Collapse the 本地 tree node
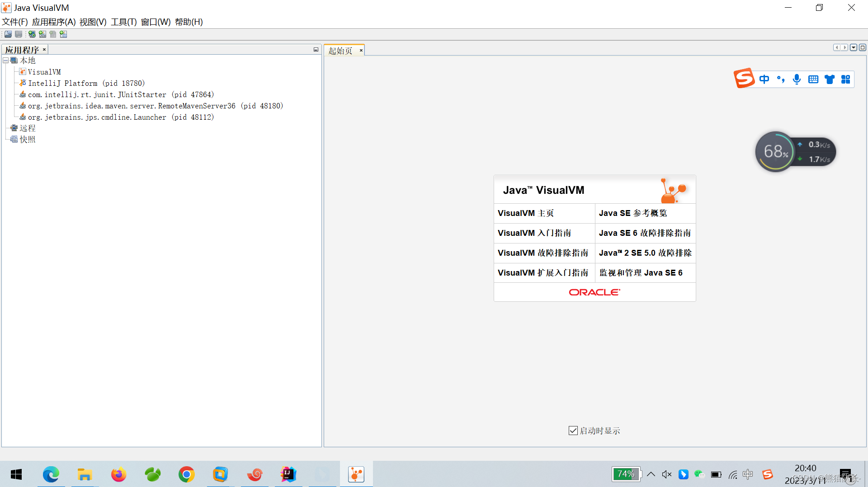The width and height of the screenshot is (868, 487). [5, 60]
